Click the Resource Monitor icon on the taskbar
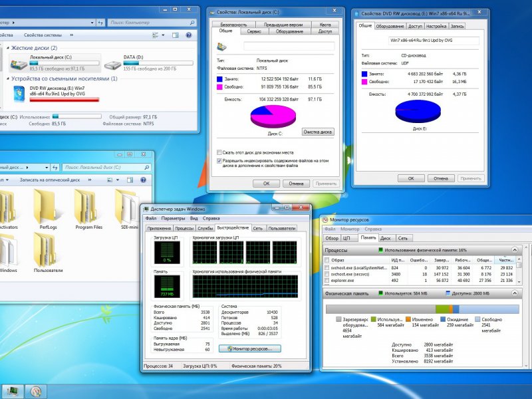The width and height of the screenshot is (532, 399). [36, 392]
